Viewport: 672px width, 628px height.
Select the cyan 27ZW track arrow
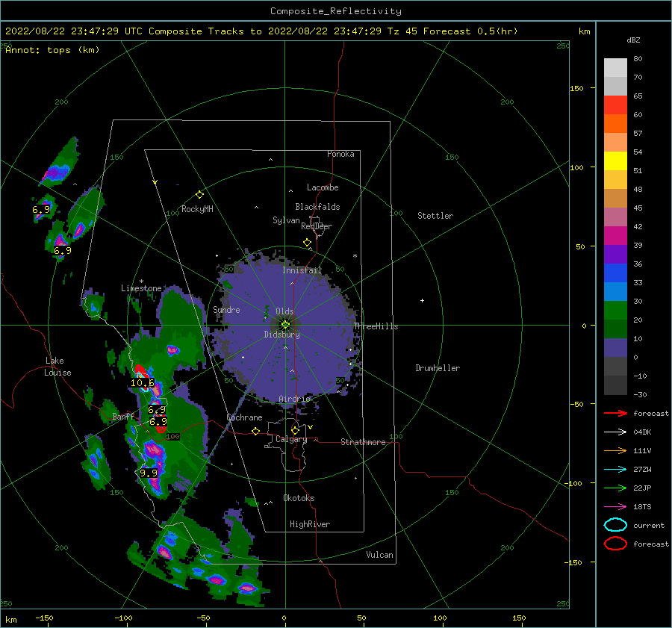pos(615,470)
